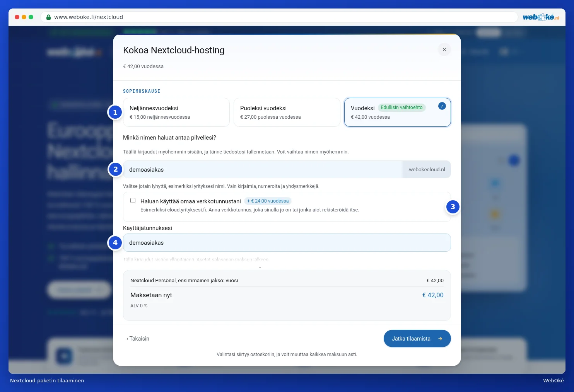
Task: Click the SOPIMUSKAUSI section heading
Action: 142,91
